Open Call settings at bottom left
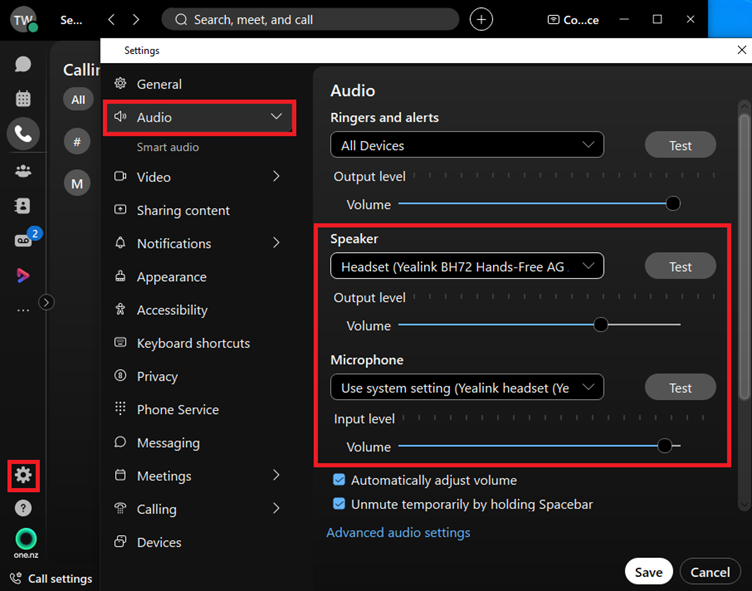This screenshot has height=591, width=752. [x=51, y=579]
